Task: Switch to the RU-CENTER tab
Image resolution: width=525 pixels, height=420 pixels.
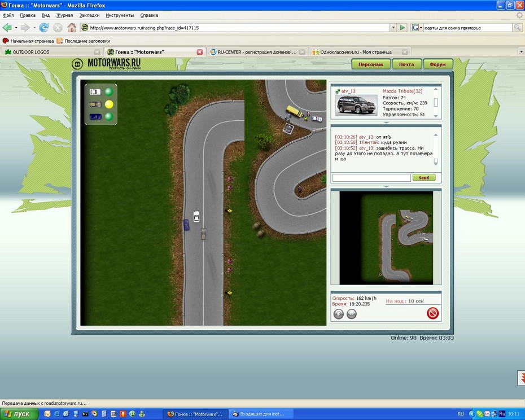Action: 256,52
